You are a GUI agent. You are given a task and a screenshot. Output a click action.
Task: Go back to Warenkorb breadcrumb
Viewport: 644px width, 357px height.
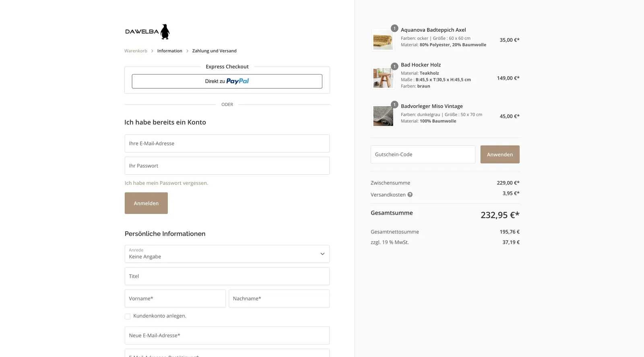(x=136, y=51)
